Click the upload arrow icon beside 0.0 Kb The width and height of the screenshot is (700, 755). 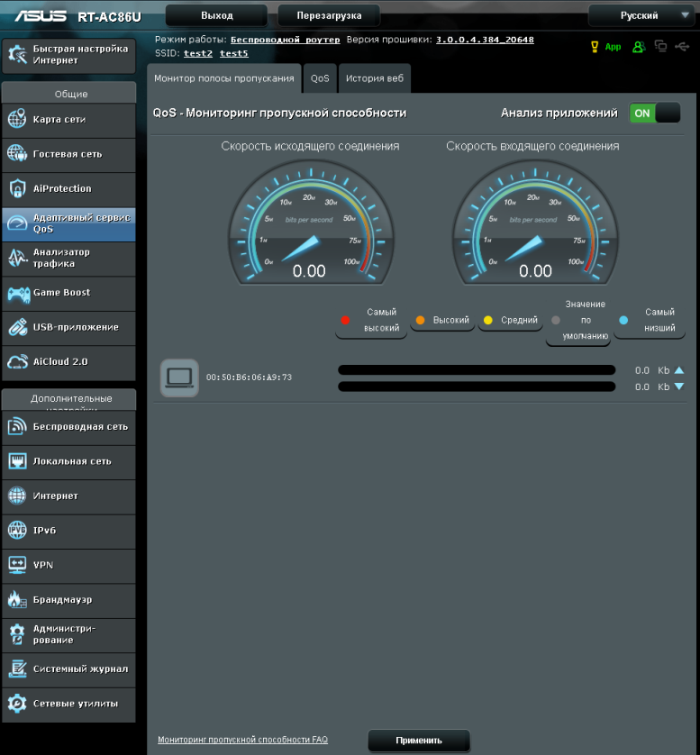(678, 370)
